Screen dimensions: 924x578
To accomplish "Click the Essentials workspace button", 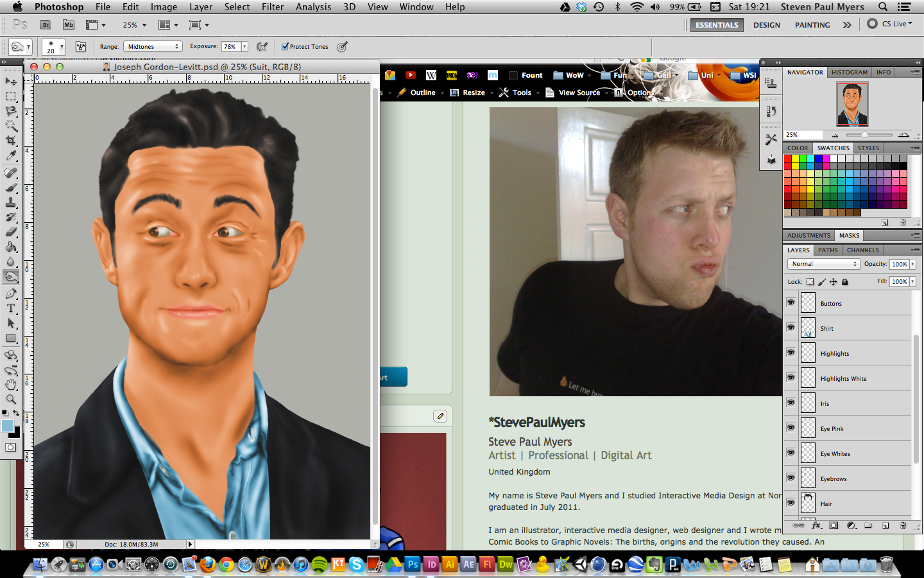I will coord(717,25).
